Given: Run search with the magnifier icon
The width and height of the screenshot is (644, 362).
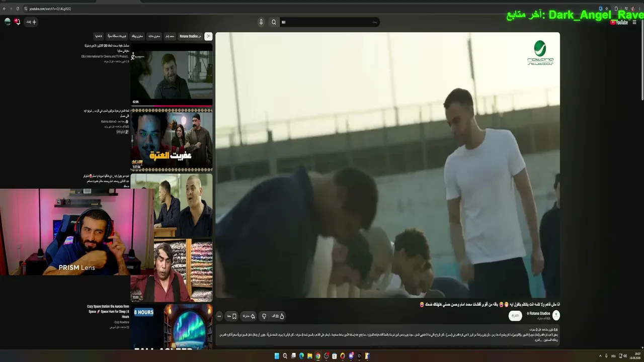Looking at the screenshot, I should 274,22.
